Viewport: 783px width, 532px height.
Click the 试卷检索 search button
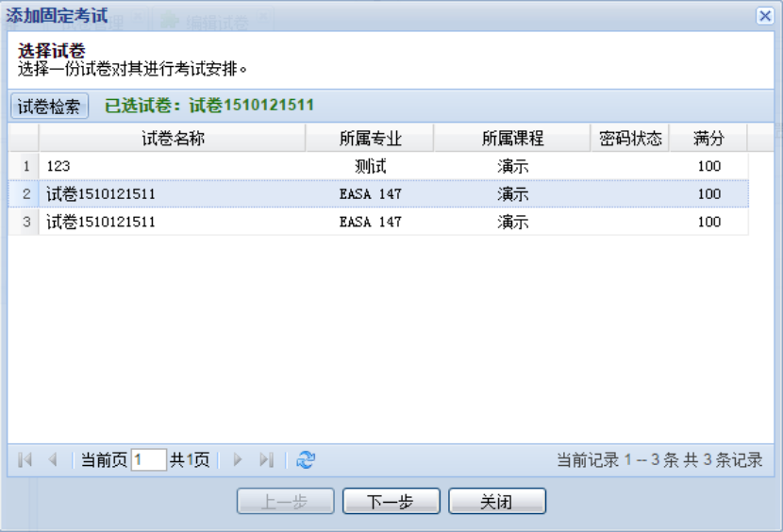point(49,106)
